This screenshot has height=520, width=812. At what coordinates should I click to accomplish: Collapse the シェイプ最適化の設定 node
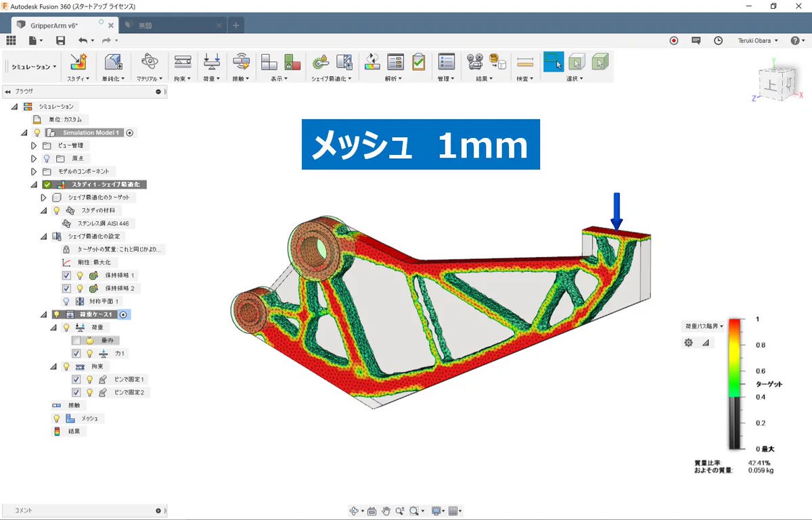[44, 237]
